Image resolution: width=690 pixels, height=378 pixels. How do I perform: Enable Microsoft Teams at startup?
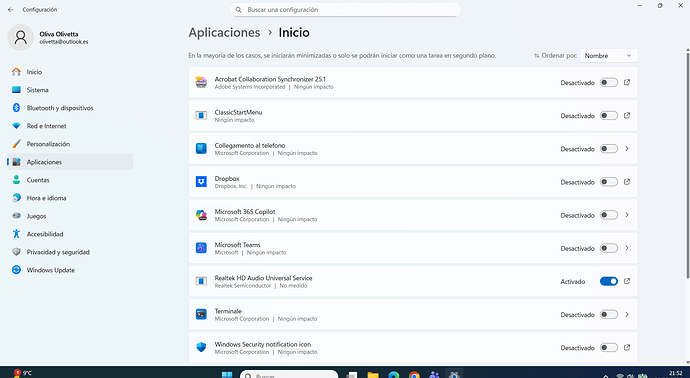click(x=609, y=248)
